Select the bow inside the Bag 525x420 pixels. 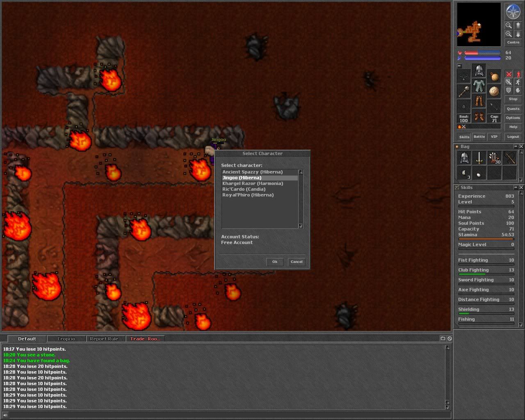pos(509,158)
